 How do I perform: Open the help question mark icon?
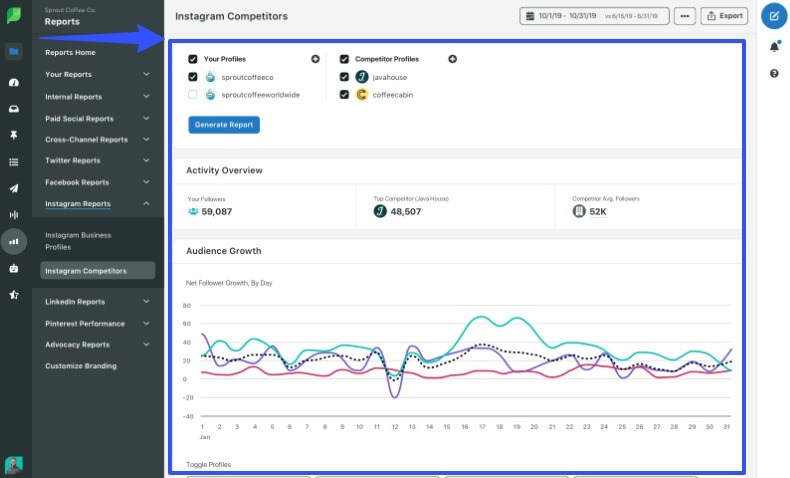pyautogui.click(x=774, y=74)
